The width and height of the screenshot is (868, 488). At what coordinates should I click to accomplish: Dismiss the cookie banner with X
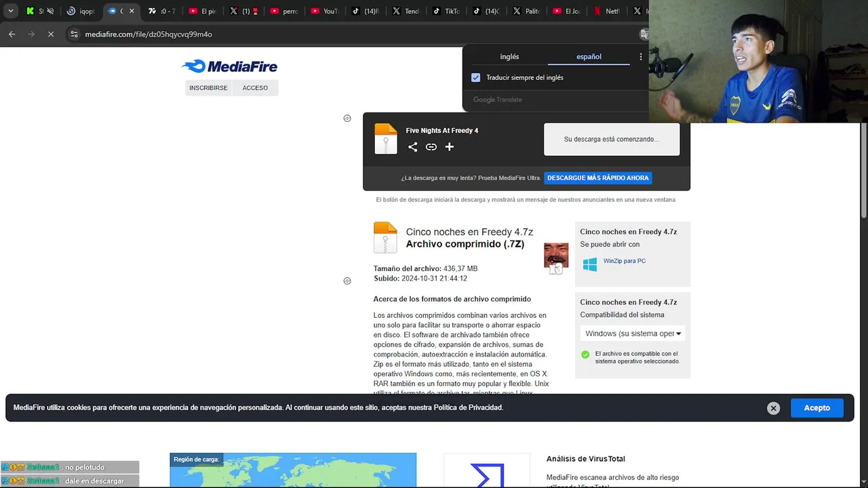click(773, 408)
